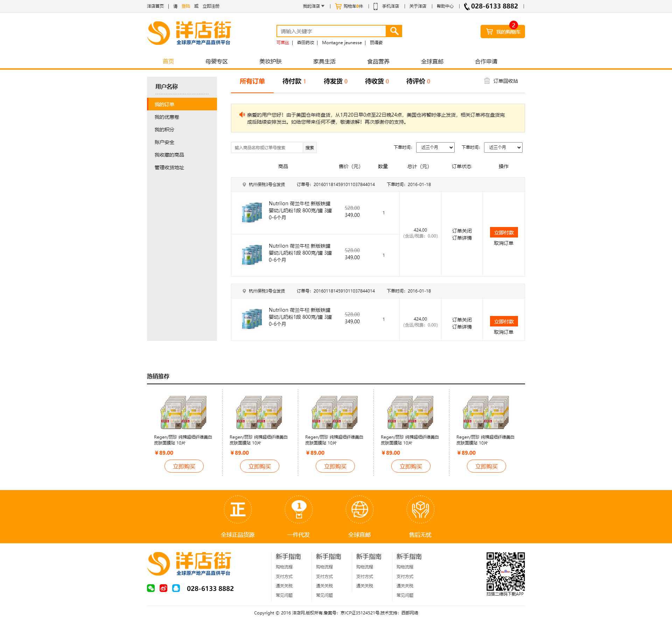The width and height of the screenshot is (672, 620).
Task: Click 立即付款 button on the first order
Action: click(504, 233)
